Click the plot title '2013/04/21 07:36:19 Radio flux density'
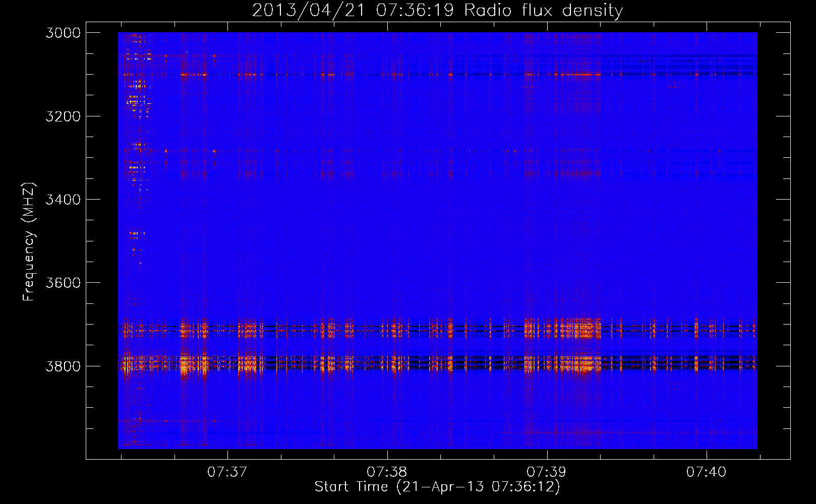816x504 pixels. pos(437,10)
